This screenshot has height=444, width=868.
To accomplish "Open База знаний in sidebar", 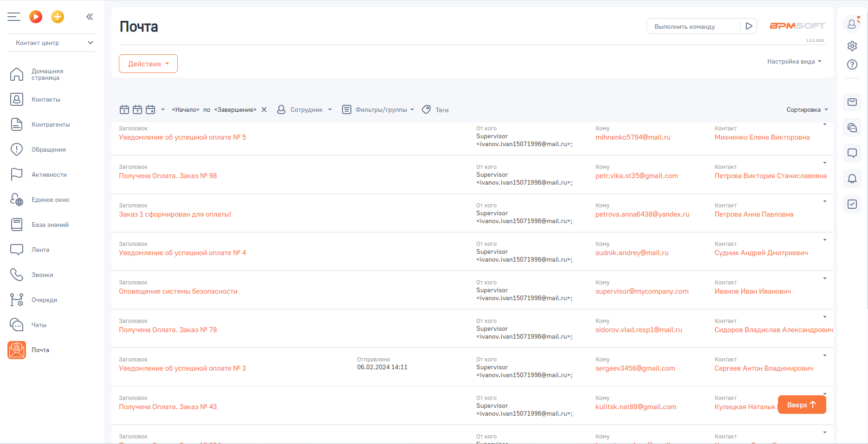I will 50,225.
